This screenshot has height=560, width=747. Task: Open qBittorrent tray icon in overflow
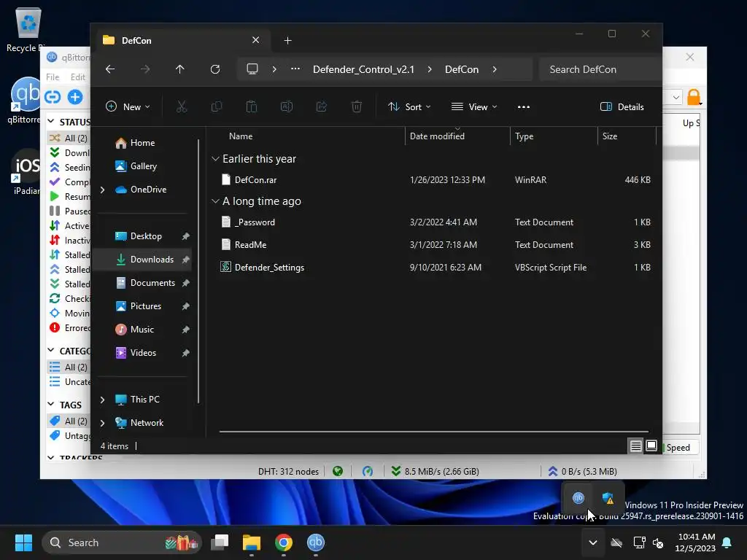[x=578, y=498]
